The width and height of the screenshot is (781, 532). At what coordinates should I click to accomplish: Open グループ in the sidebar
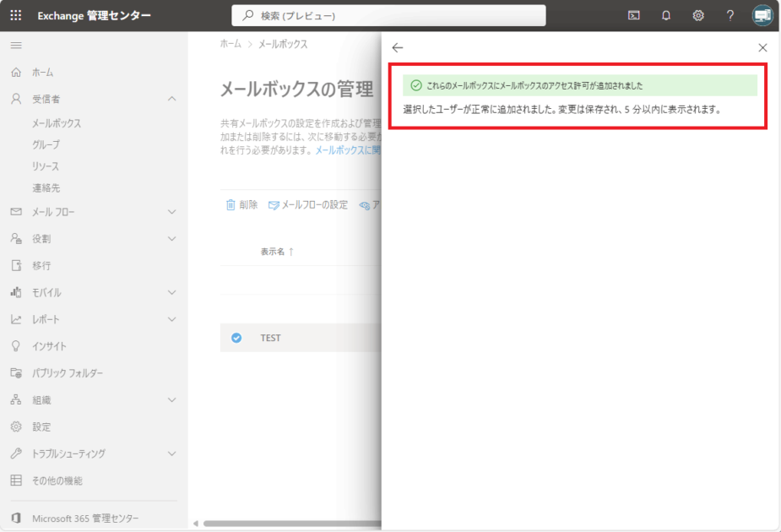click(x=46, y=144)
